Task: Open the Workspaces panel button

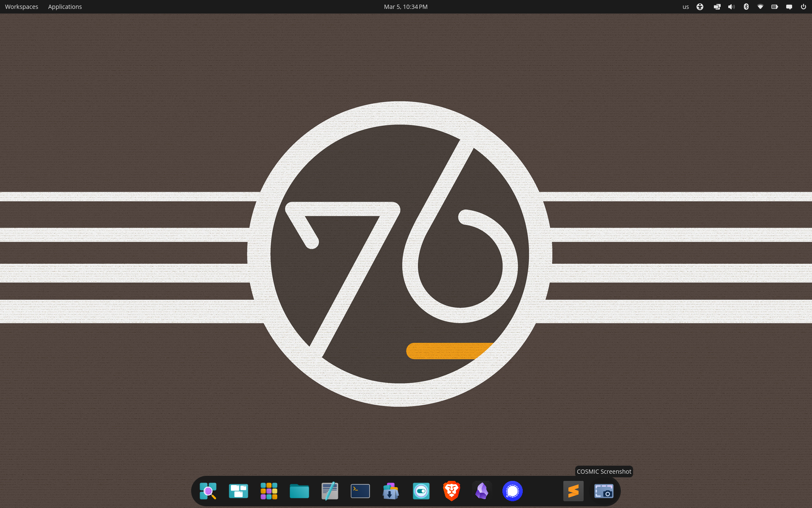Action: point(22,7)
